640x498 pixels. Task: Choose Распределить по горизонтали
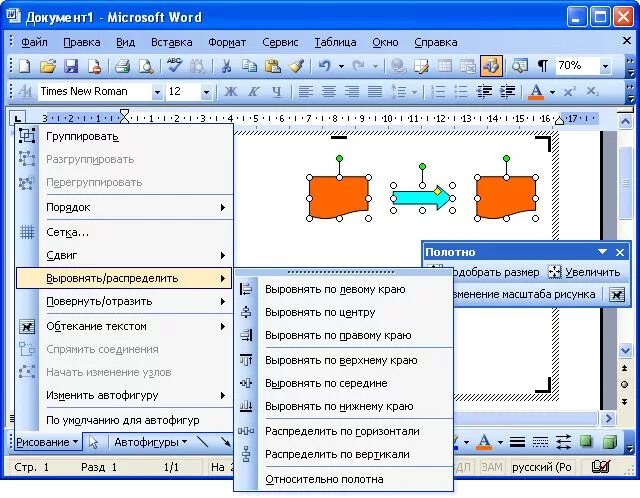(344, 431)
